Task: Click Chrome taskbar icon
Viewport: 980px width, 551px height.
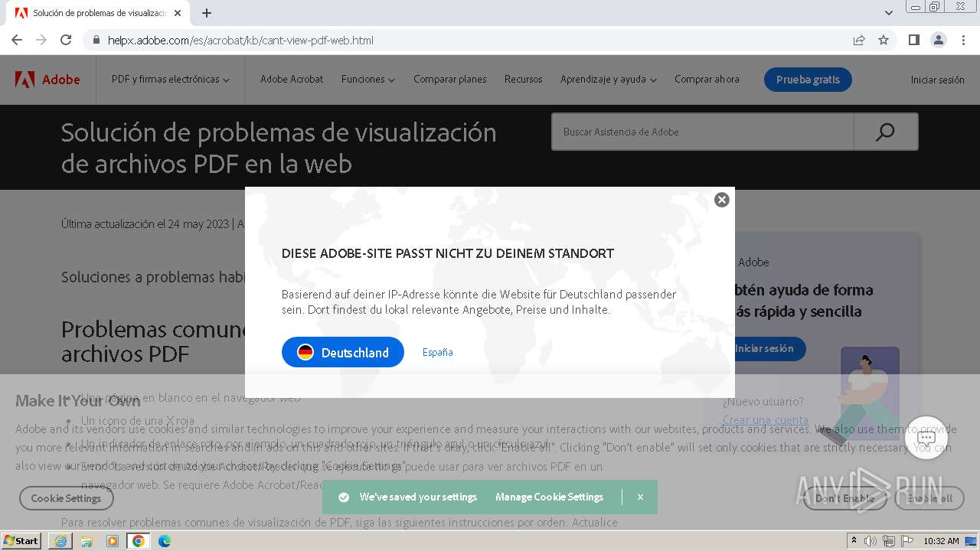Action: [139, 541]
